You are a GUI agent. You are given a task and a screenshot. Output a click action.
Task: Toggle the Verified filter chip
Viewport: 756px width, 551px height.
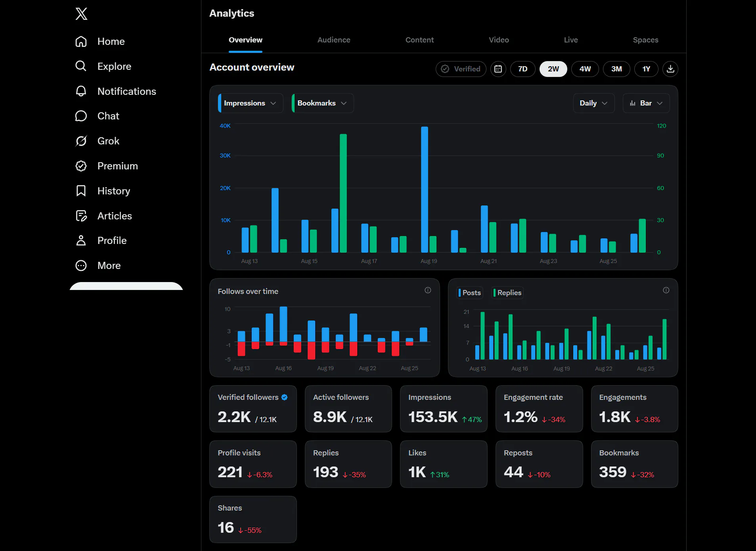click(x=461, y=69)
